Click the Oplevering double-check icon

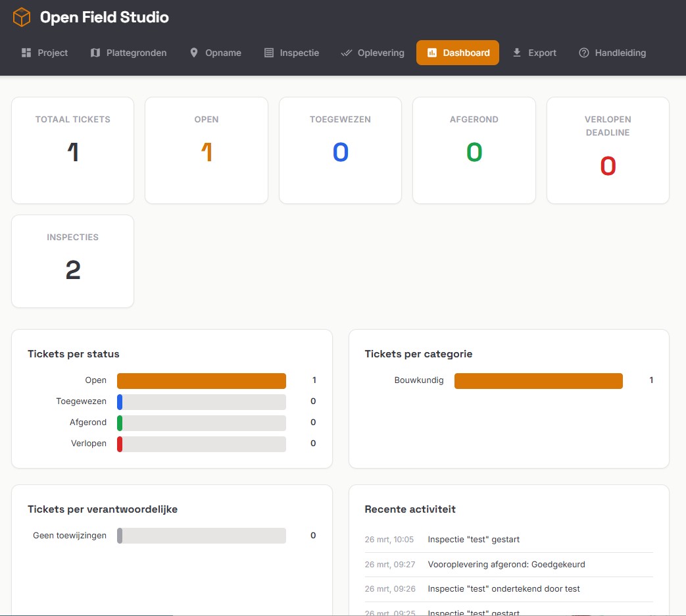click(347, 53)
